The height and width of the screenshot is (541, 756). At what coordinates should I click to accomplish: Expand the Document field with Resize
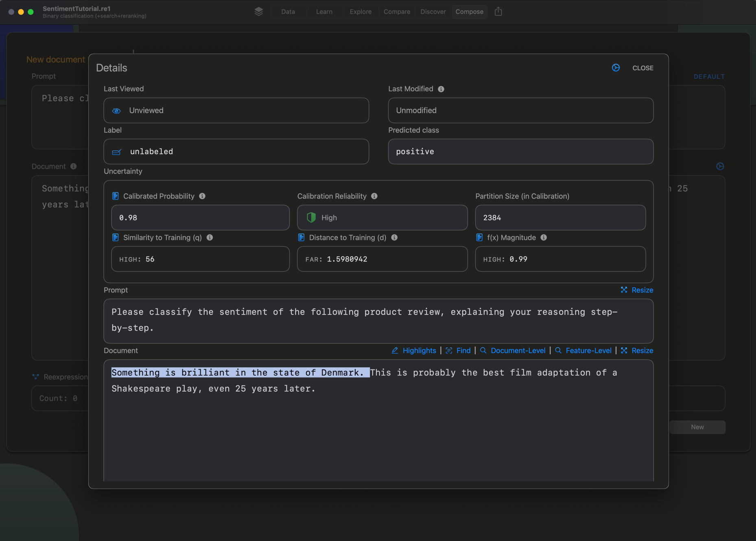(x=637, y=351)
